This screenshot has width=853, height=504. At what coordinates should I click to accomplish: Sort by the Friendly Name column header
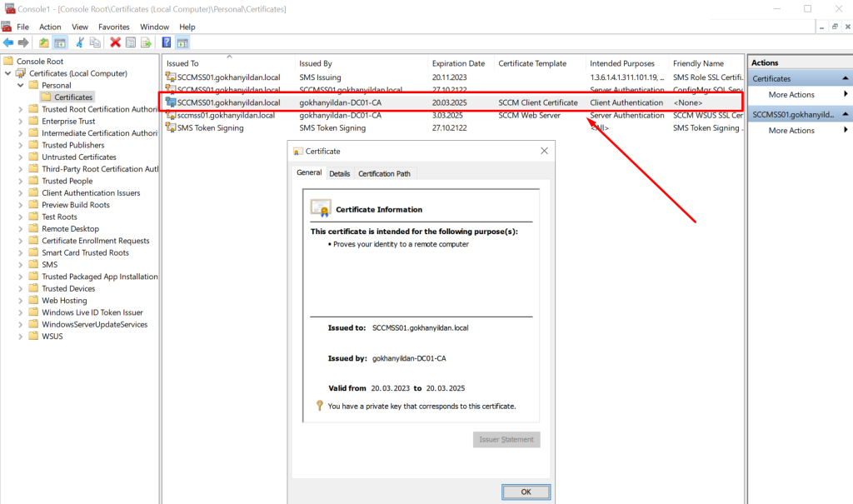point(706,63)
